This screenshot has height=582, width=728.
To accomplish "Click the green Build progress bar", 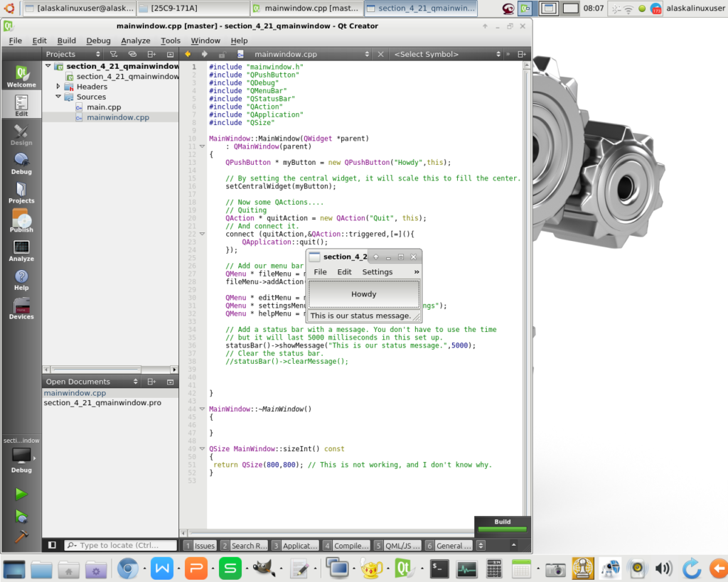I will (502, 529).
